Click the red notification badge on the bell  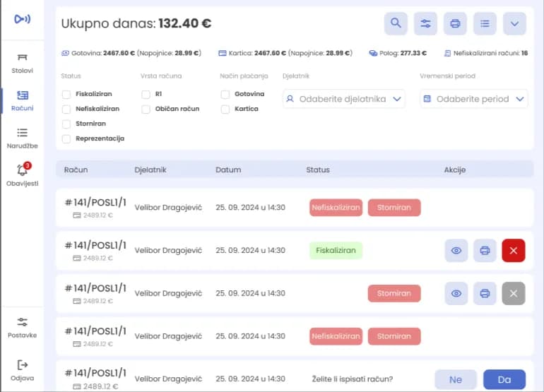(28, 165)
